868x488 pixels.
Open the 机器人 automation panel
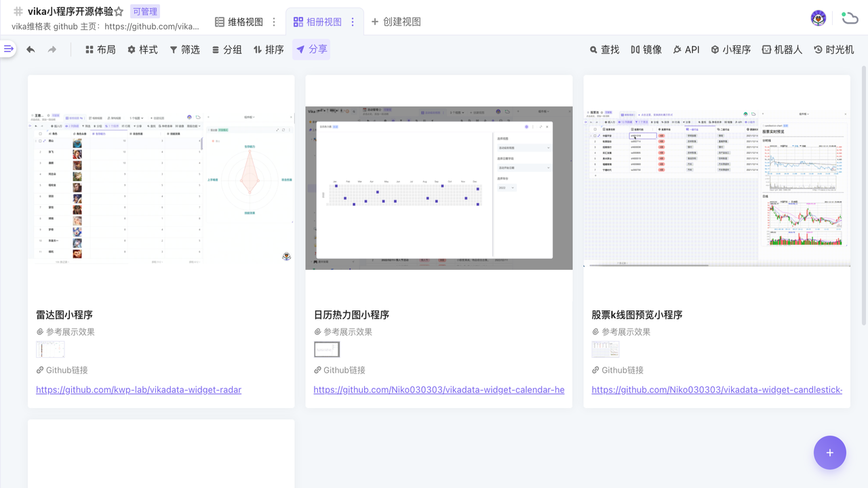tap(781, 49)
